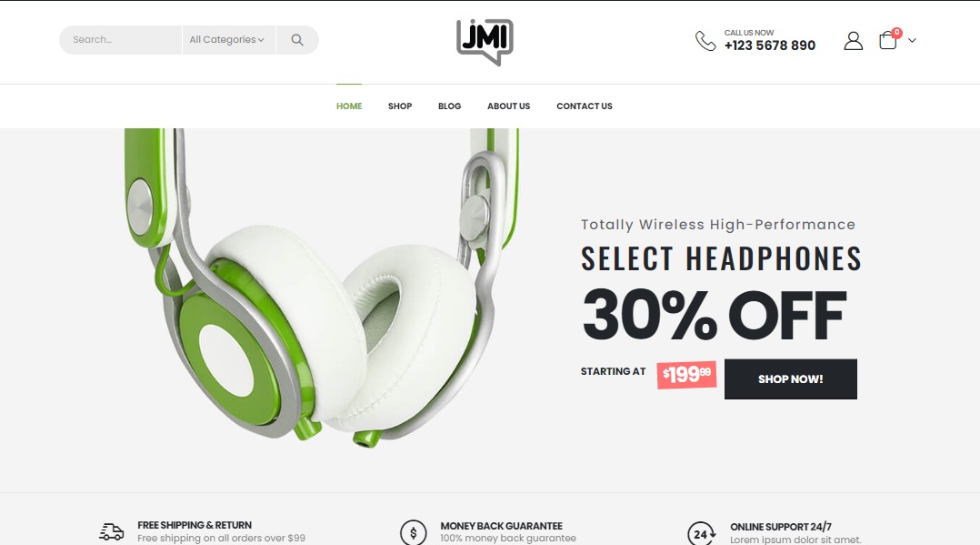The width and height of the screenshot is (980, 545).
Task: Open the Blog menu item
Action: click(x=449, y=106)
